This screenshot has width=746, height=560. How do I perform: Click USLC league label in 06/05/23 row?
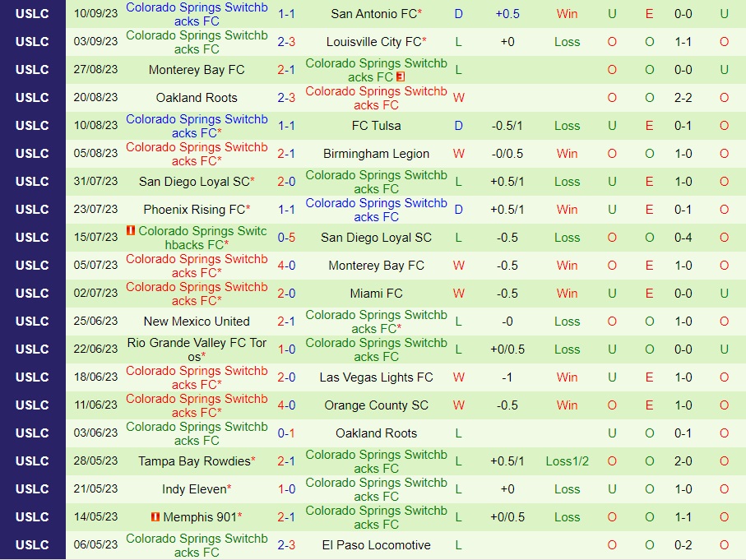pyautogui.click(x=32, y=544)
